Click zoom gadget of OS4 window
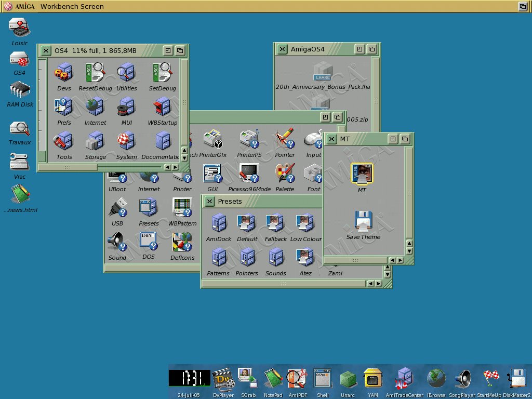 168,51
